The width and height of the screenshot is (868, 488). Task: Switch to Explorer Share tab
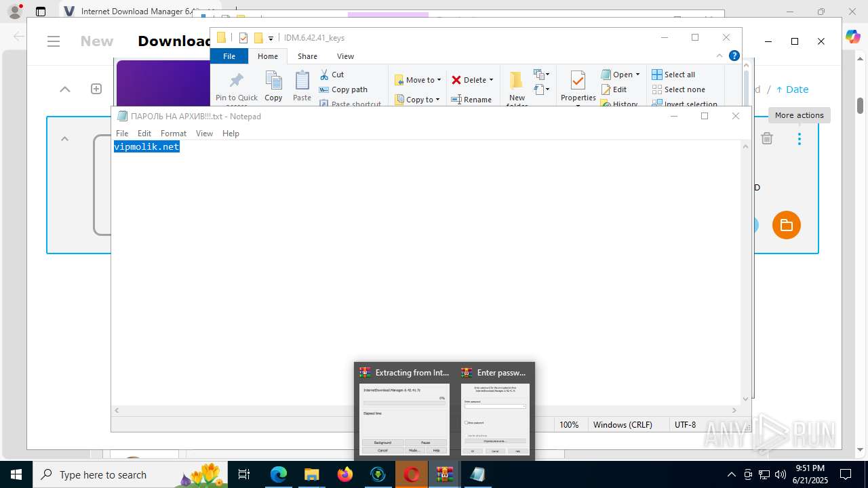[307, 56]
